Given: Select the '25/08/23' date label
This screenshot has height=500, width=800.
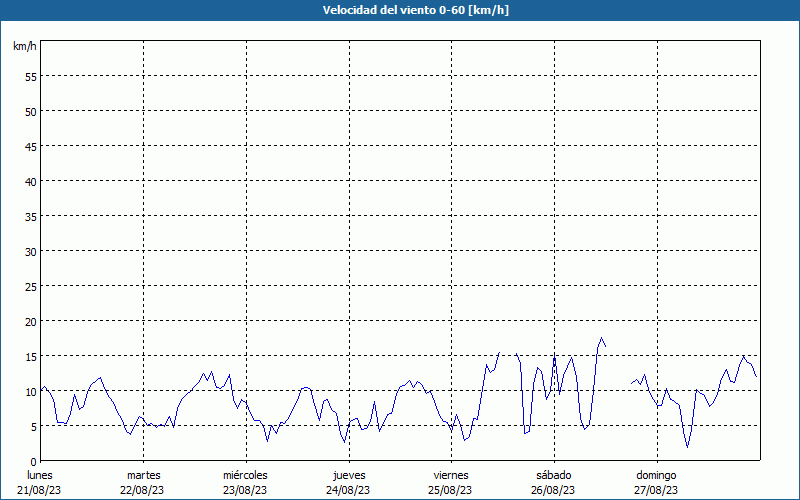Looking at the screenshot, I should (450, 490).
